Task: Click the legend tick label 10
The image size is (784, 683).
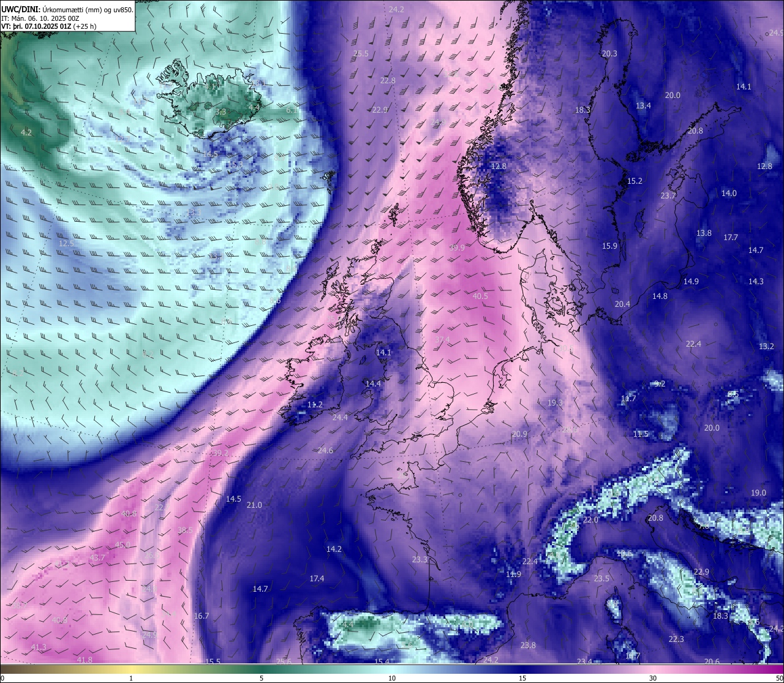Action: [392, 678]
